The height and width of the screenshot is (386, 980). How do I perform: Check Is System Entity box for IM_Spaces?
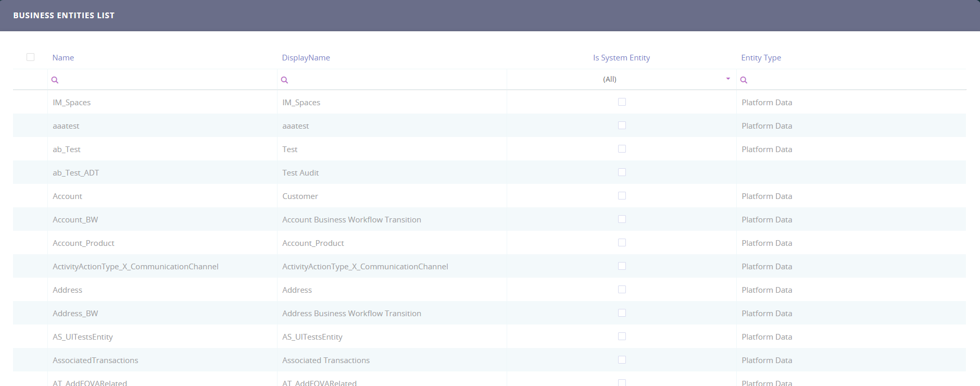point(622,102)
